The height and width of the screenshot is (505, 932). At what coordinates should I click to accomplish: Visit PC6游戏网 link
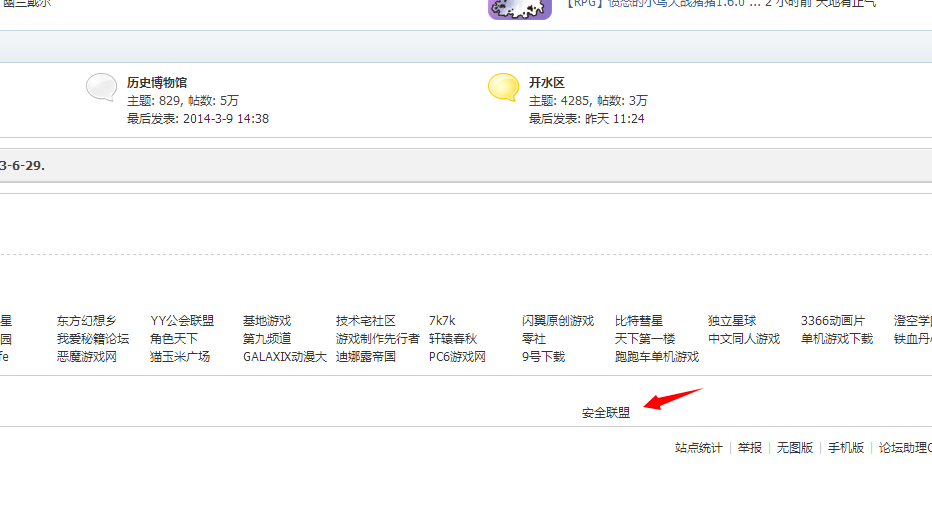coord(457,357)
